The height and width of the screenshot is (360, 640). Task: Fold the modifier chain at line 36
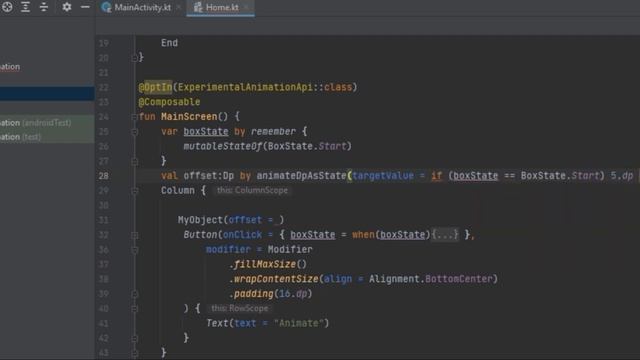(135, 250)
